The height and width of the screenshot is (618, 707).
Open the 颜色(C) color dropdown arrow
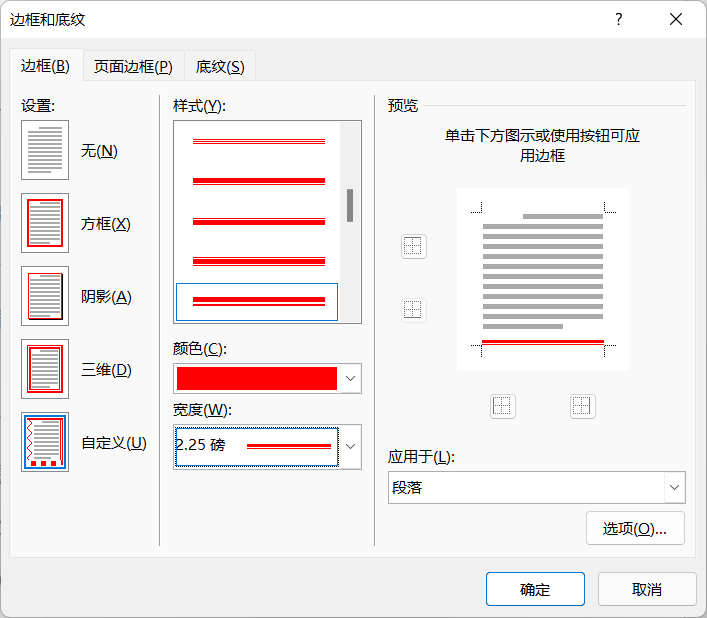click(x=350, y=378)
